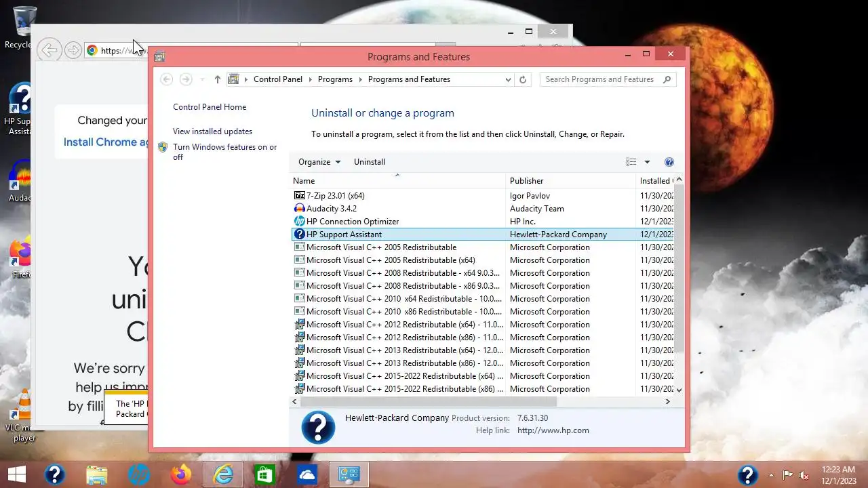Click the Audacity 3.4.2 headphones icon
This screenshot has width=868, height=488.
point(300,209)
